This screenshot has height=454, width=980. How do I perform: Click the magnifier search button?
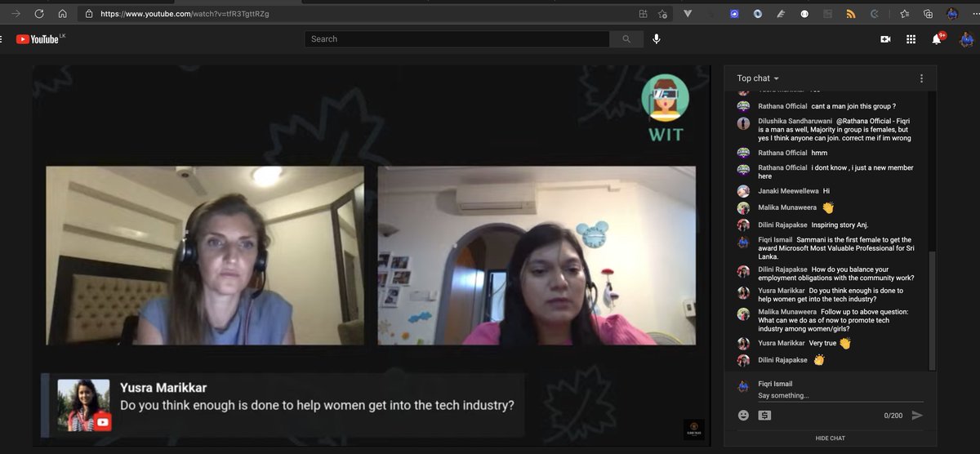(626, 39)
